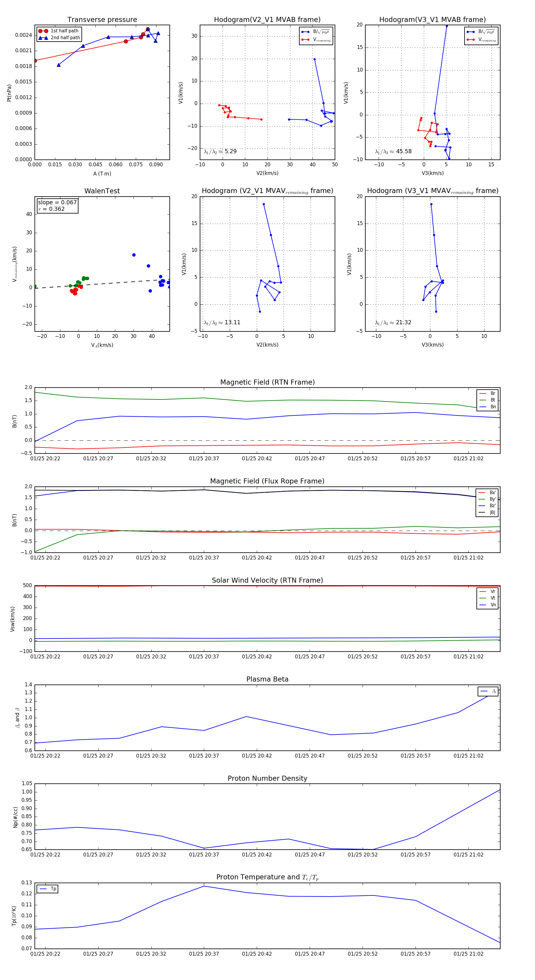Click the B/√μ0ρ legend entry in V2_V1 MVAB hodogram
The width and height of the screenshot is (535, 980).
point(316,31)
